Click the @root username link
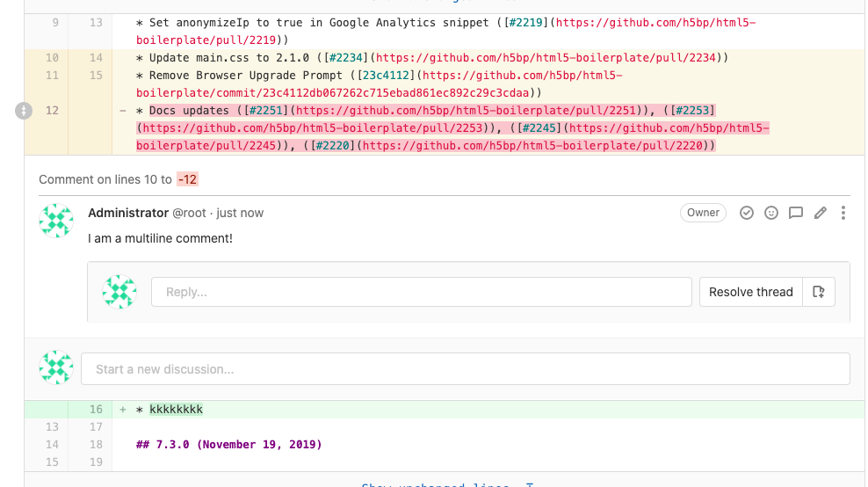 [192, 213]
